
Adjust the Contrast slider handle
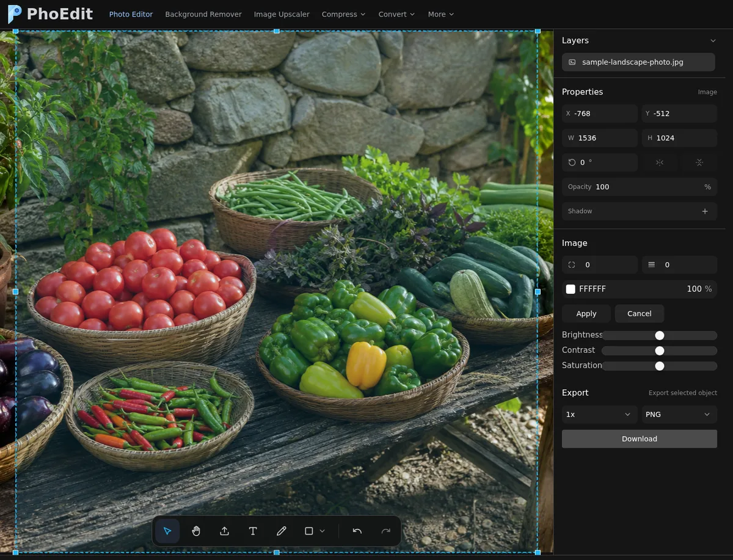coord(659,351)
